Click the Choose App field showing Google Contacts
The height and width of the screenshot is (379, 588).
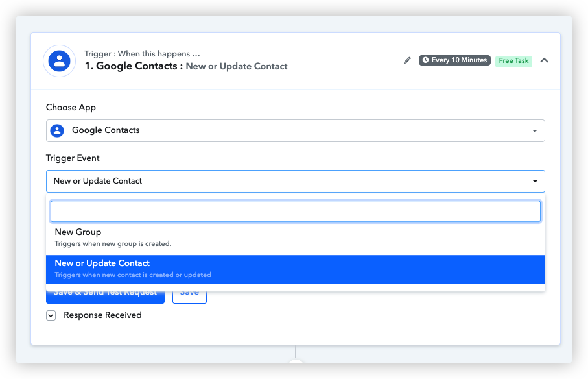point(296,130)
